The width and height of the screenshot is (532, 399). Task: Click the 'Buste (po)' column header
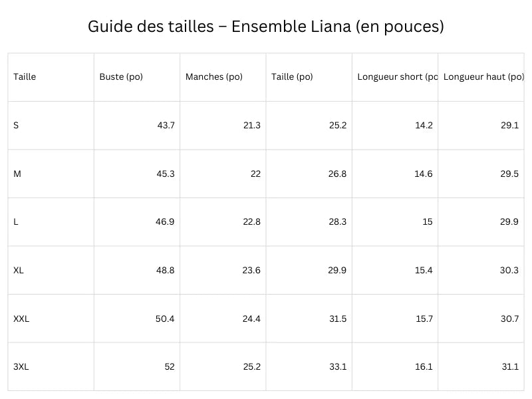tap(121, 77)
